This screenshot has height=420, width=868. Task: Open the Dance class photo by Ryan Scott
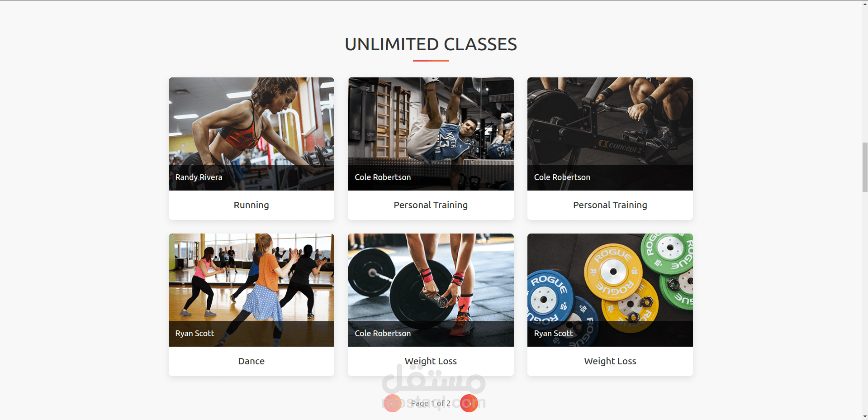[251, 290]
